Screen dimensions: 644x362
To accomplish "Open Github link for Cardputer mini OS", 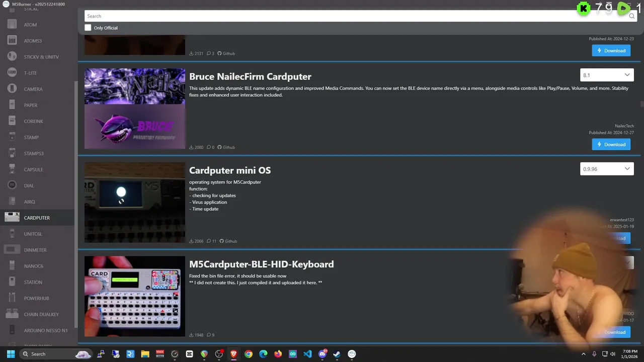I will coord(228,241).
